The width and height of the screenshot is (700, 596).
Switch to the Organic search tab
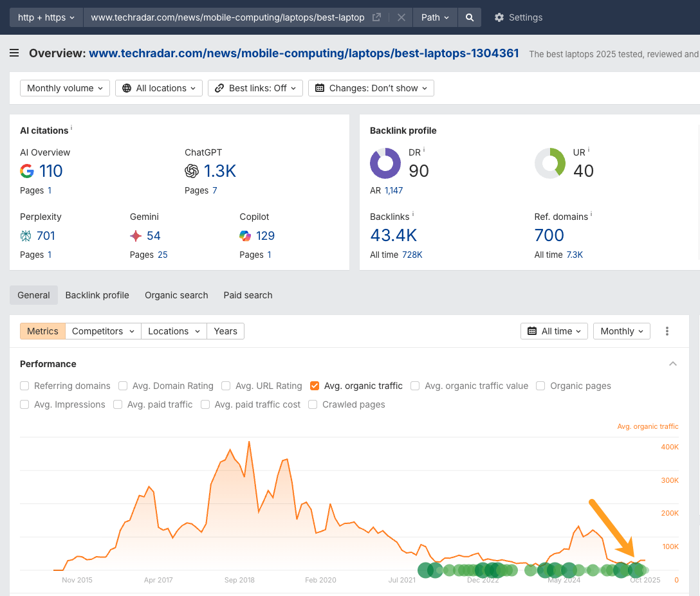coord(176,295)
